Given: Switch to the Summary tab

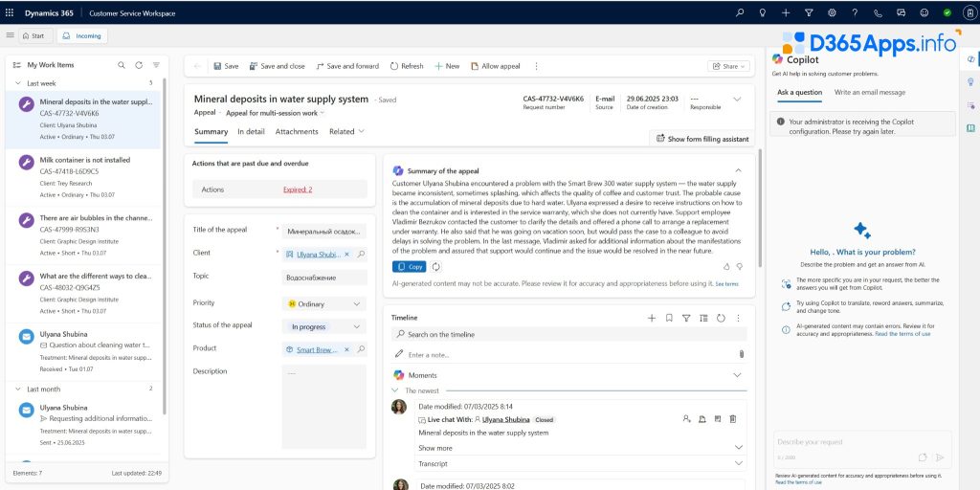Looking at the screenshot, I should coord(211,132).
